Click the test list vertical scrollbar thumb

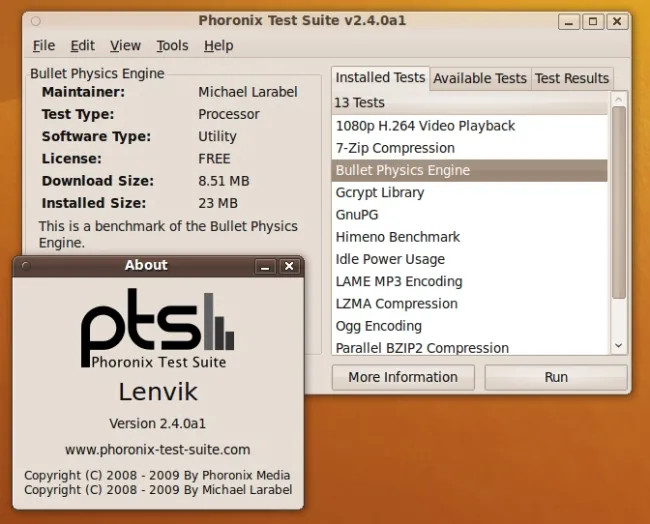[618, 202]
